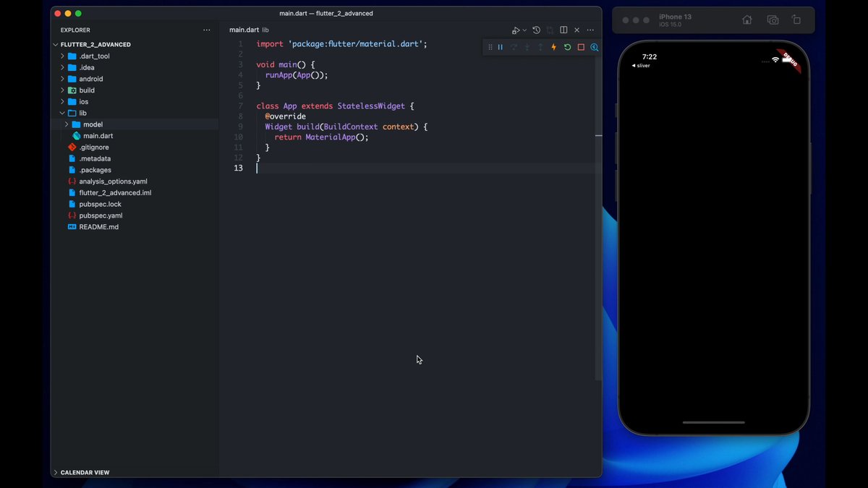Select the main.dart editor tab
The image size is (868, 488).
pyautogui.click(x=244, y=30)
